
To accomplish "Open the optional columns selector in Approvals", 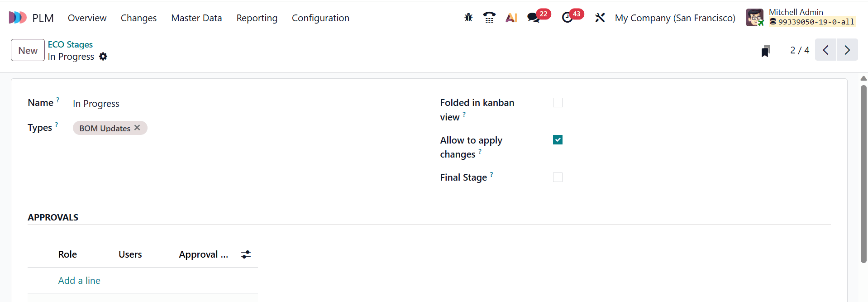I will [x=245, y=254].
